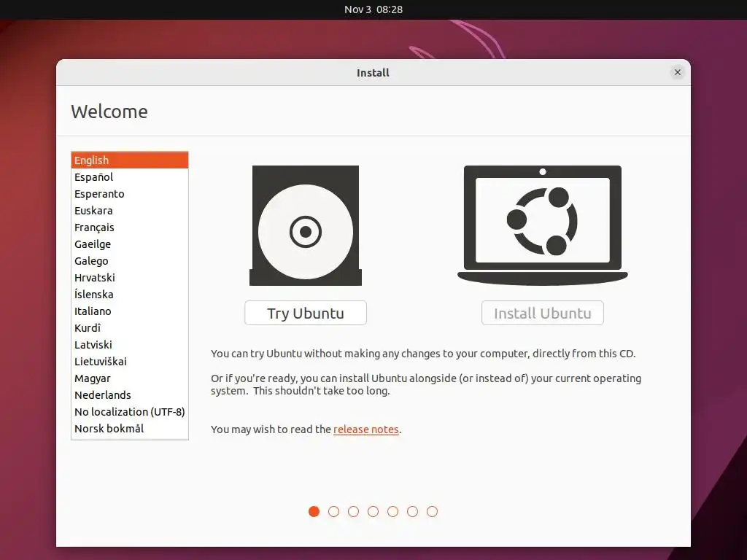Select English in the language list
Image resolution: width=747 pixels, height=560 pixels.
130,160
